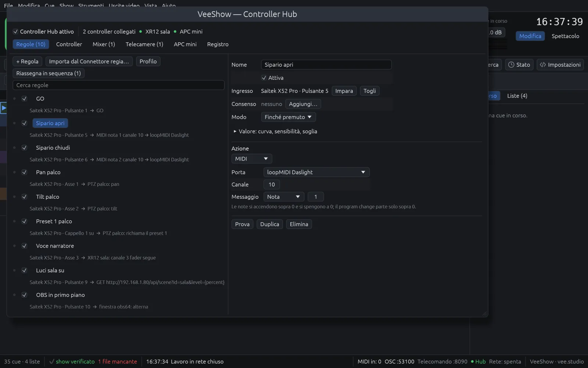This screenshot has width=588, height=368.
Task: Click the clock icon on Stato button
Action: (511, 65)
